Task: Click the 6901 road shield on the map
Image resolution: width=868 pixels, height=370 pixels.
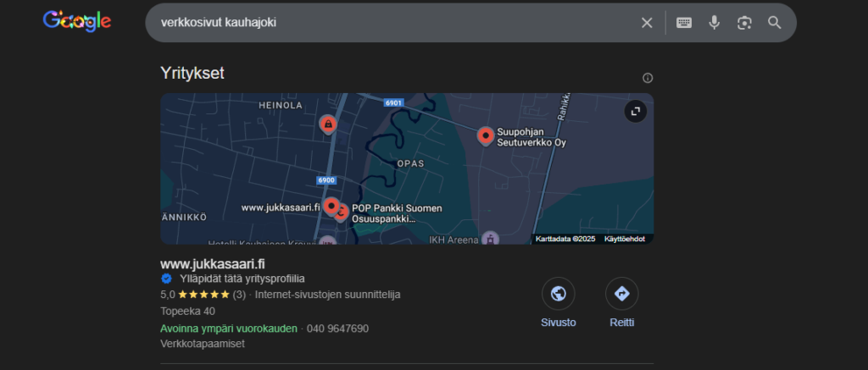Action: [394, 102]
